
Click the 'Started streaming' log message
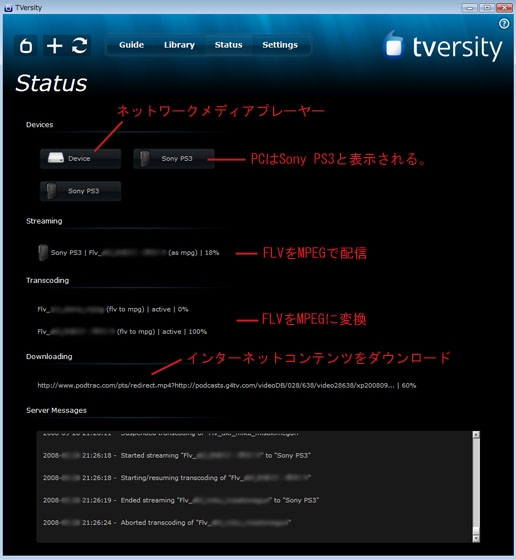point(177,456)
